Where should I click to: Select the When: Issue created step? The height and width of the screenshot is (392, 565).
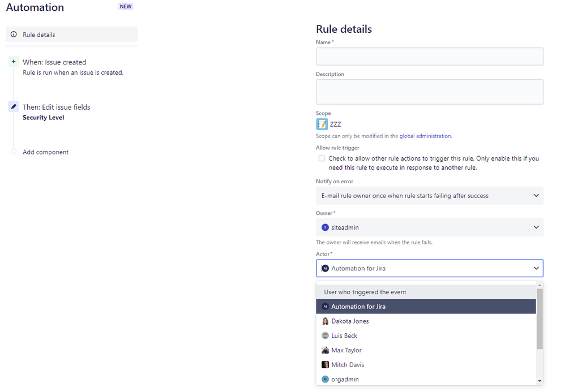[54, 62]
